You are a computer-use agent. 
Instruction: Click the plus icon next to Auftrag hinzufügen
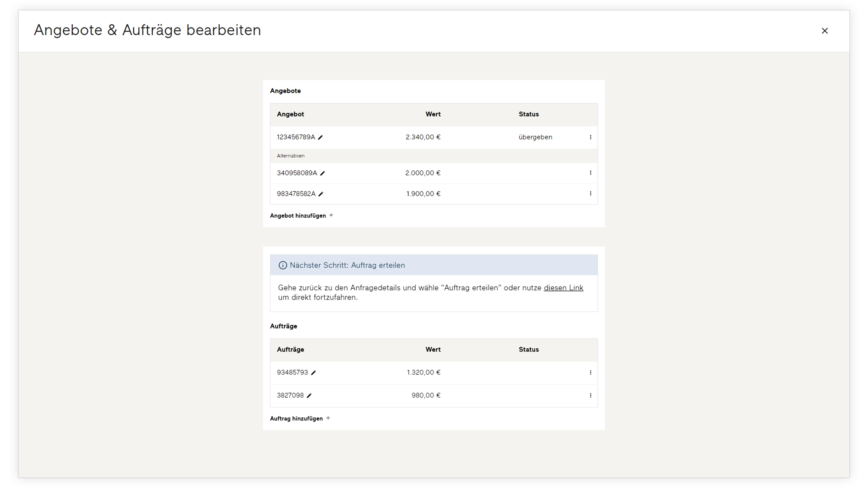328,418
